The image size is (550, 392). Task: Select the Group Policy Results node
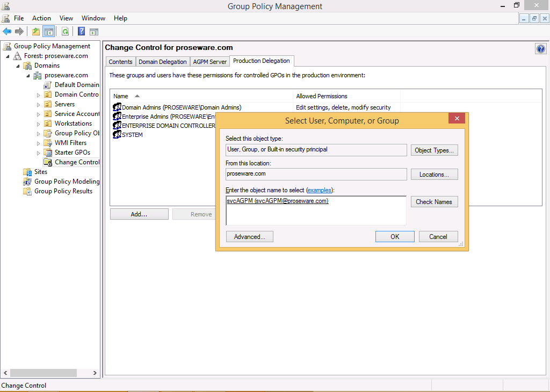(x=63, y=191)
